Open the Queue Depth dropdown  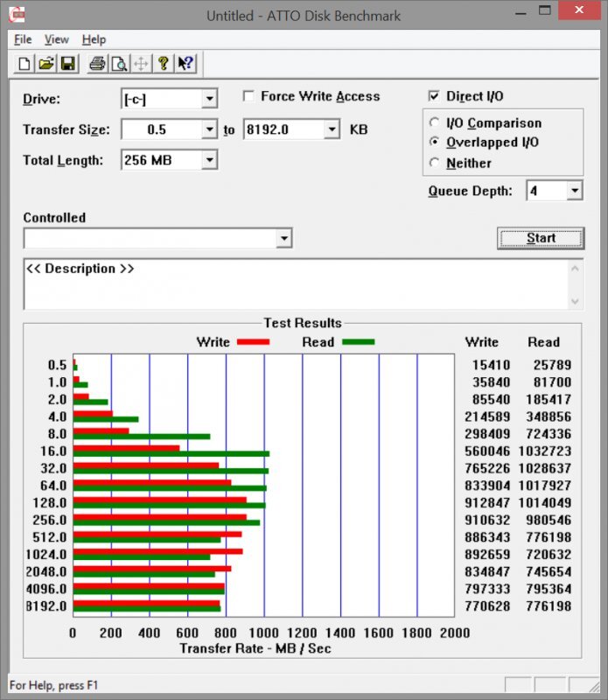point(574,191)
